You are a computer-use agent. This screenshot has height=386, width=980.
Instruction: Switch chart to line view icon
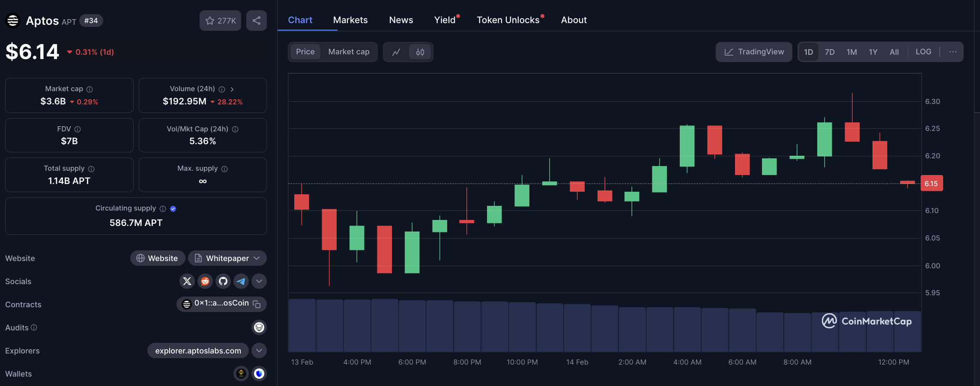396,52
